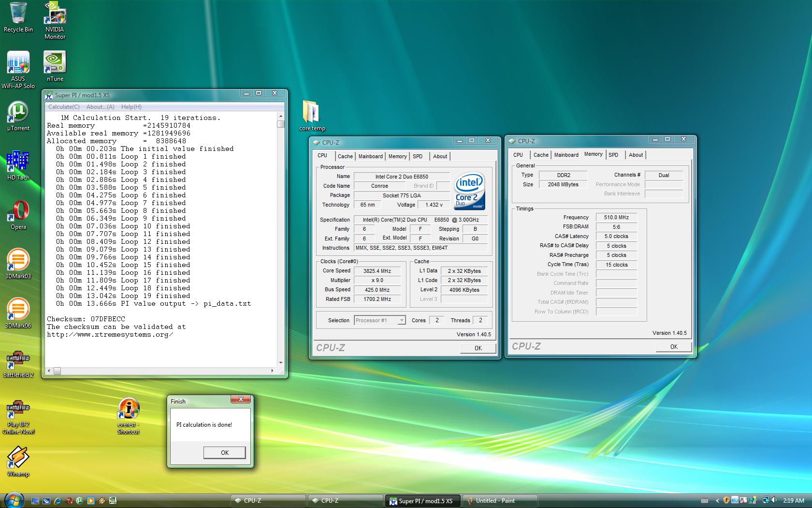Open the core temp folder

312,115
